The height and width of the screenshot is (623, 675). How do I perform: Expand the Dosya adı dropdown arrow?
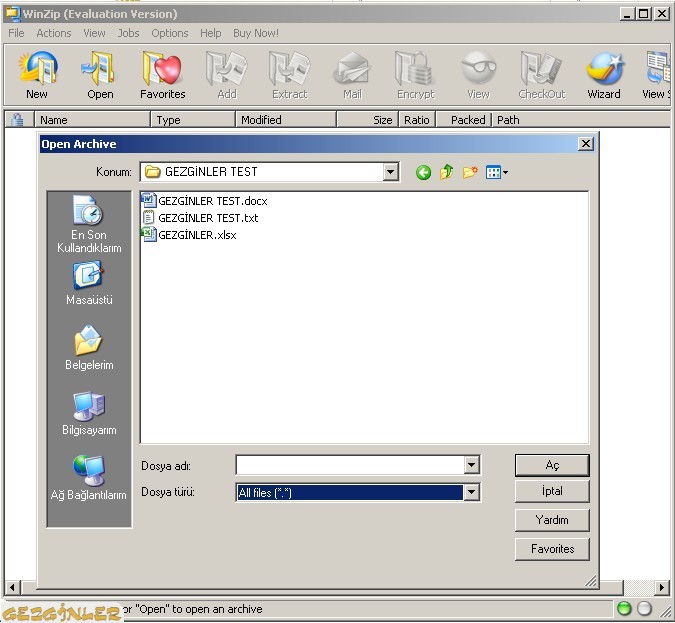[x=471, y=465]
